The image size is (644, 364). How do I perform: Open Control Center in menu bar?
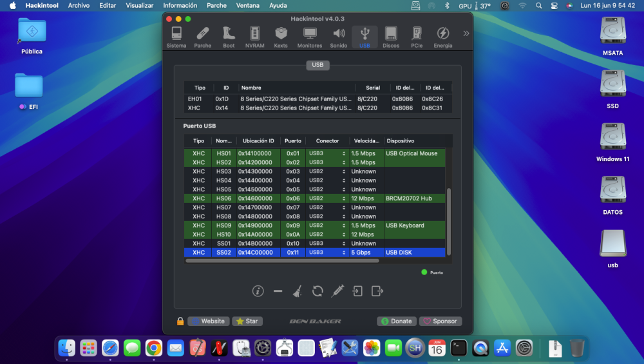554,5
